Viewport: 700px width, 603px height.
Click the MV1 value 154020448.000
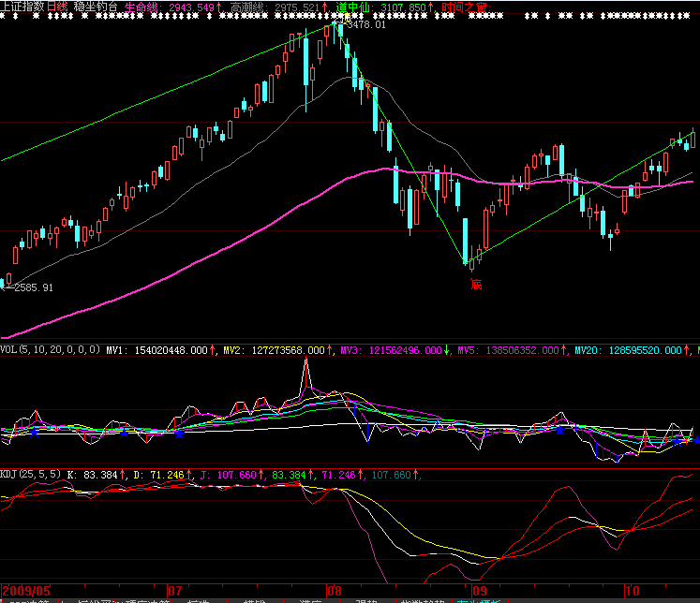(x=171, y=350)
